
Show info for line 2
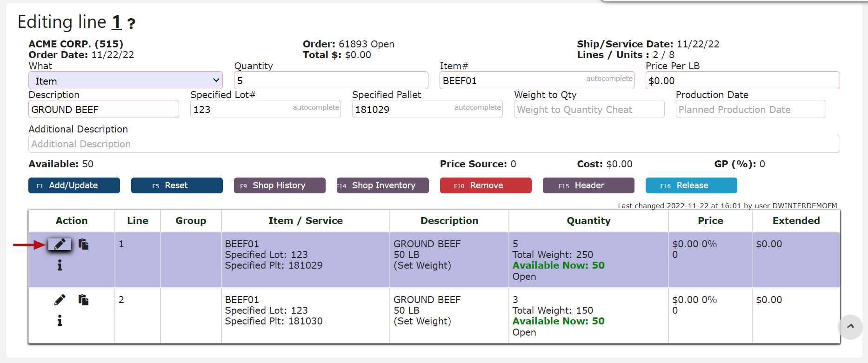[x=60, y=321]
